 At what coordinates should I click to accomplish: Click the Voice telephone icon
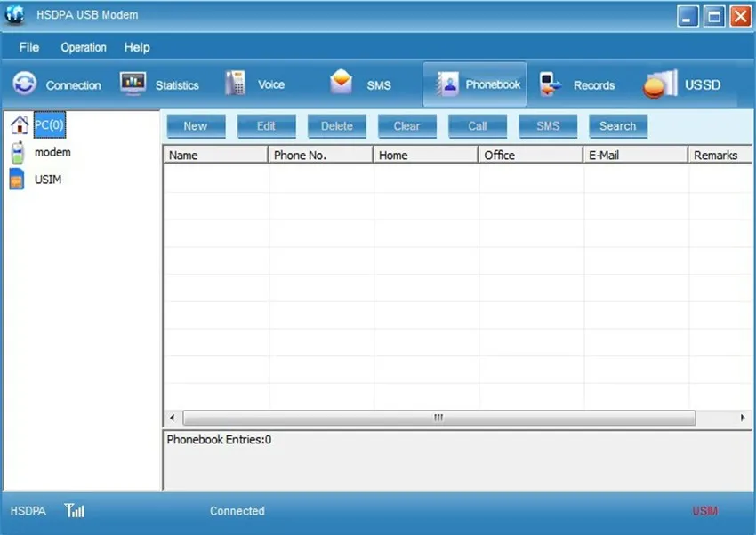point(236,83)
